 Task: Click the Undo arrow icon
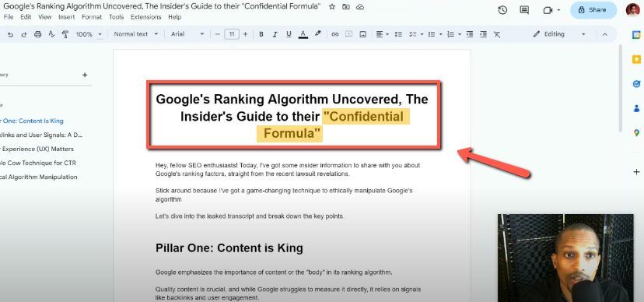[10, 34]
